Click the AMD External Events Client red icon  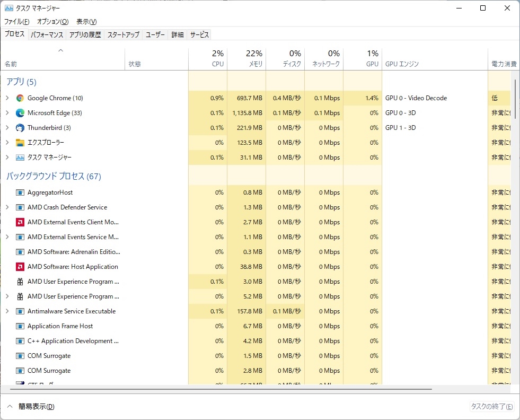[20, 222]
